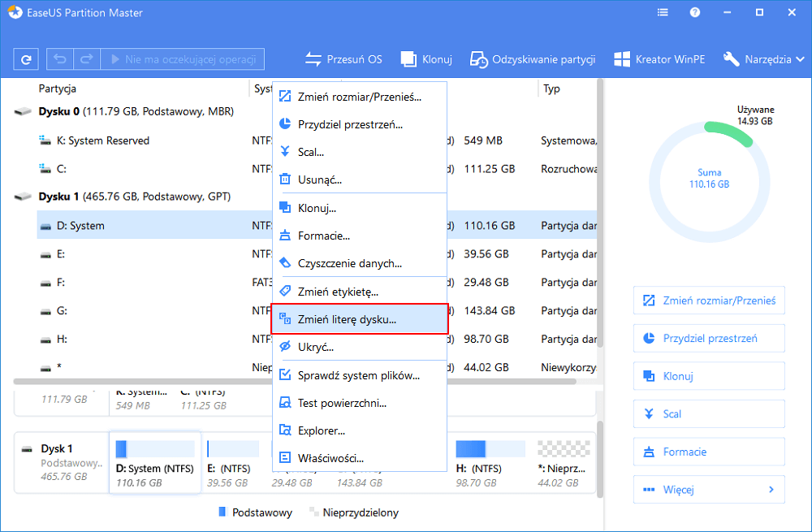The height and width of the screenshot is (532, 812).
Task: Click Podstawowy legend color swatch
Action: click(222, 513)
